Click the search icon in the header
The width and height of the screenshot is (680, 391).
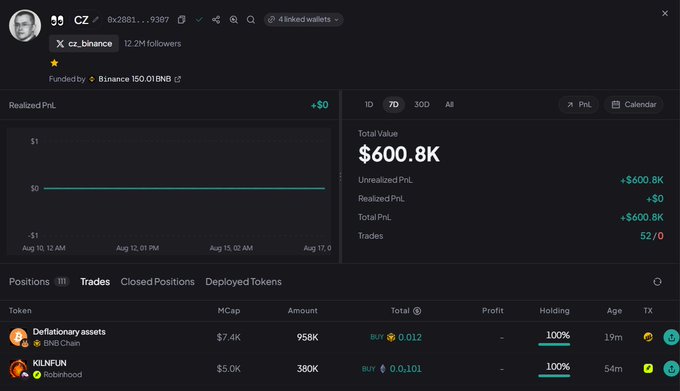tap(251, 20)
